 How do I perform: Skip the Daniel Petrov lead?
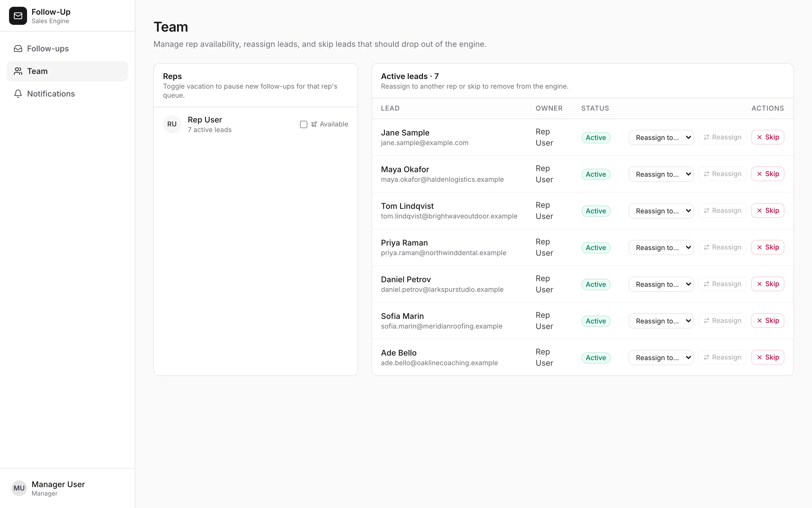pyautogui.click(x=767, y=284)
